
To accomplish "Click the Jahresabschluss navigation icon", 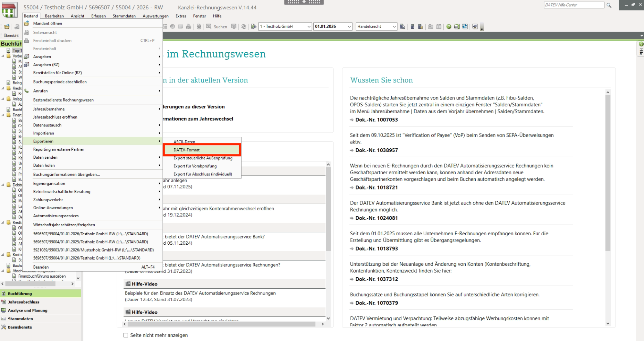I will [3, 302].
